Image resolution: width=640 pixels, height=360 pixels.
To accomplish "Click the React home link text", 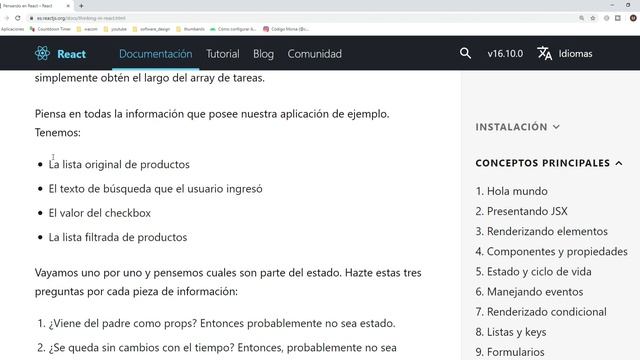I will point(71,54).
